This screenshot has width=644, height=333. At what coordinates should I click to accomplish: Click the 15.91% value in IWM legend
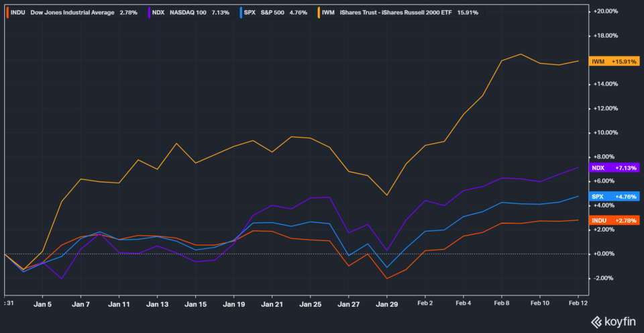pyautogui.click(x=467, y=13)
